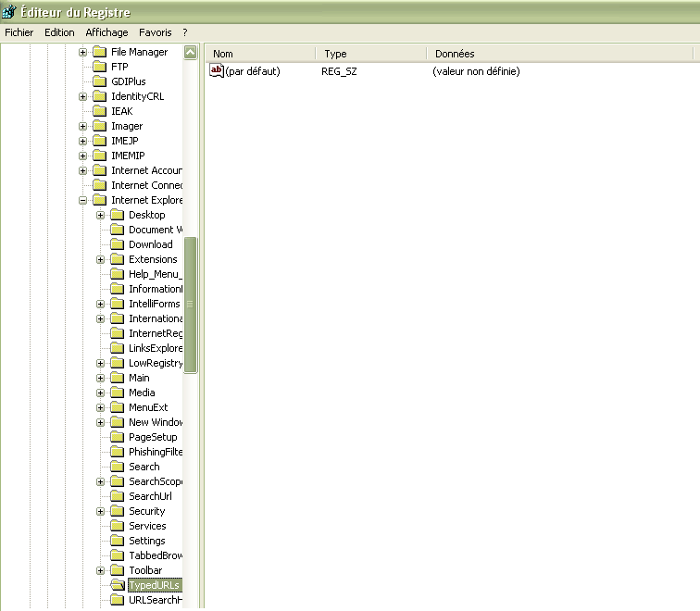
Task: Open the Affichage menu
Action: [106, 32]
